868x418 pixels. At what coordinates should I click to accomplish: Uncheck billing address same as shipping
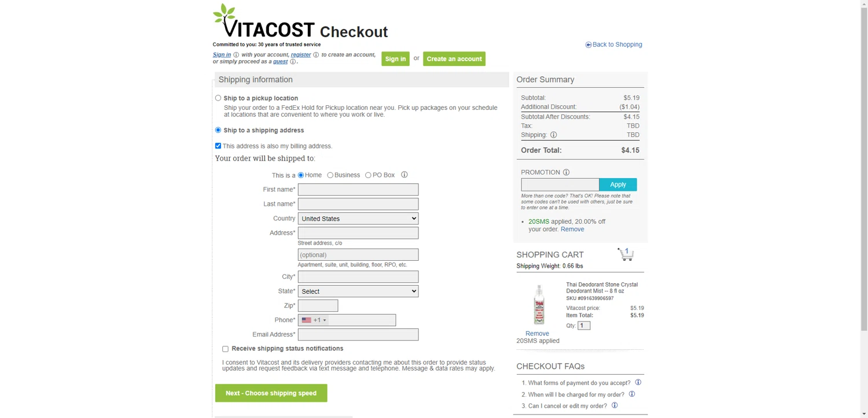218,146
